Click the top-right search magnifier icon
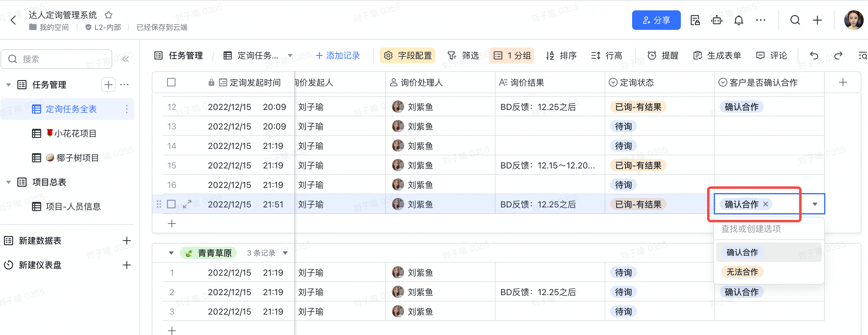The width and height of the screenshot is (868, 335). (795, 20)
